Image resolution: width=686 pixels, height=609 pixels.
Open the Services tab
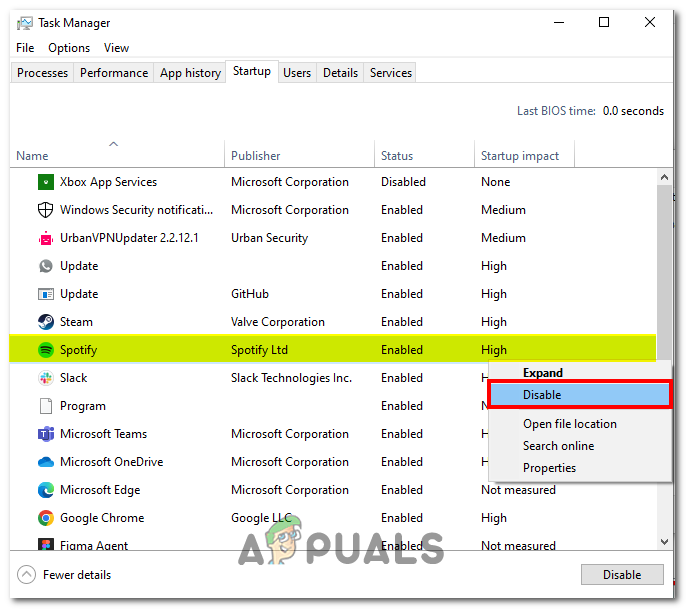[x=390, y=73]
